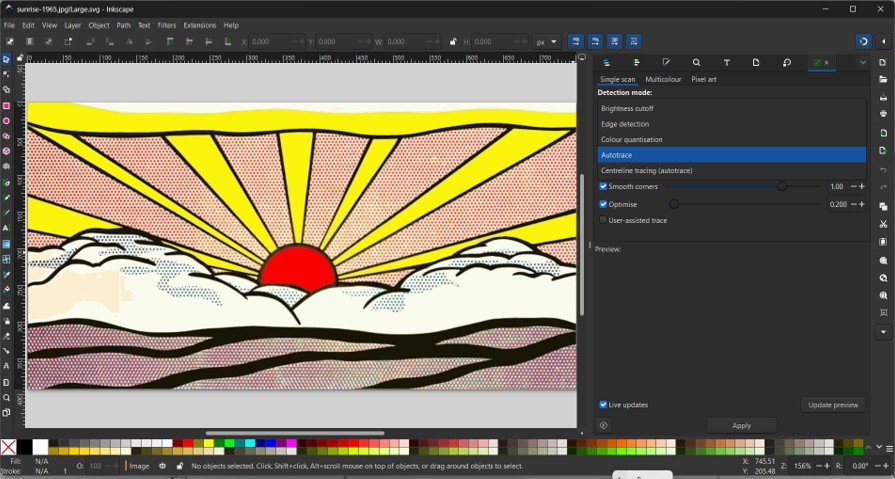
Task: Select the Gradient tool
Action: [x=6, y=244]
